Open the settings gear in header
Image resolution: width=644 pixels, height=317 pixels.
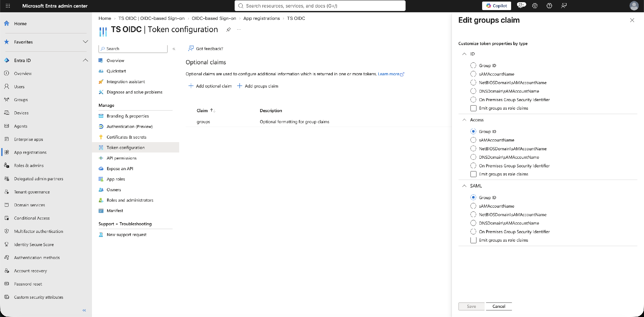click(535, 6)
